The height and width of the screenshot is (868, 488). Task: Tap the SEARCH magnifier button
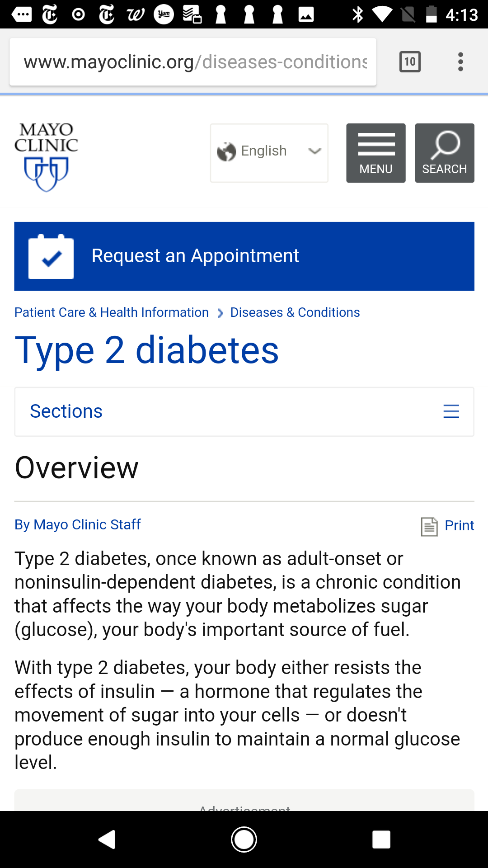(x=444, y=153)
